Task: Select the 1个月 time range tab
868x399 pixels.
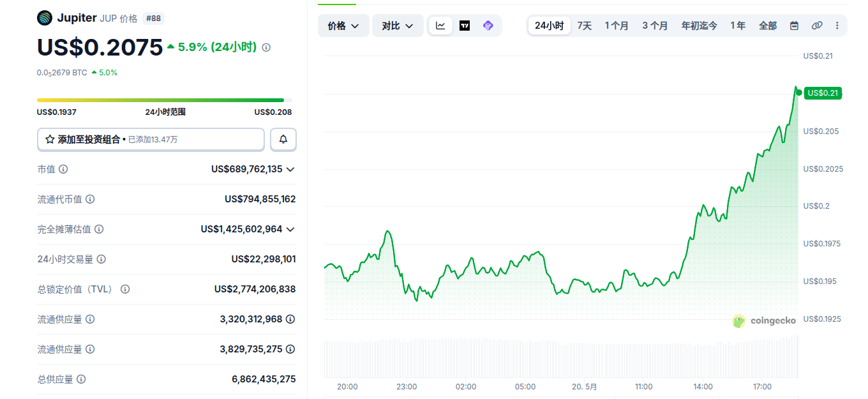Action: pyautogui.click(x=617, y=26)
